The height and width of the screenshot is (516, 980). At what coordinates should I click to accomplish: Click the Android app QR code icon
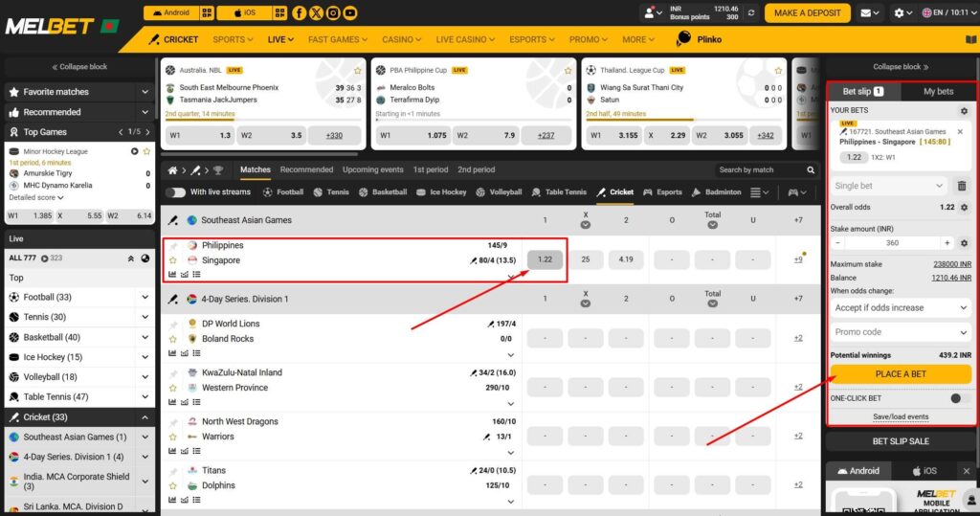(207, 12)
